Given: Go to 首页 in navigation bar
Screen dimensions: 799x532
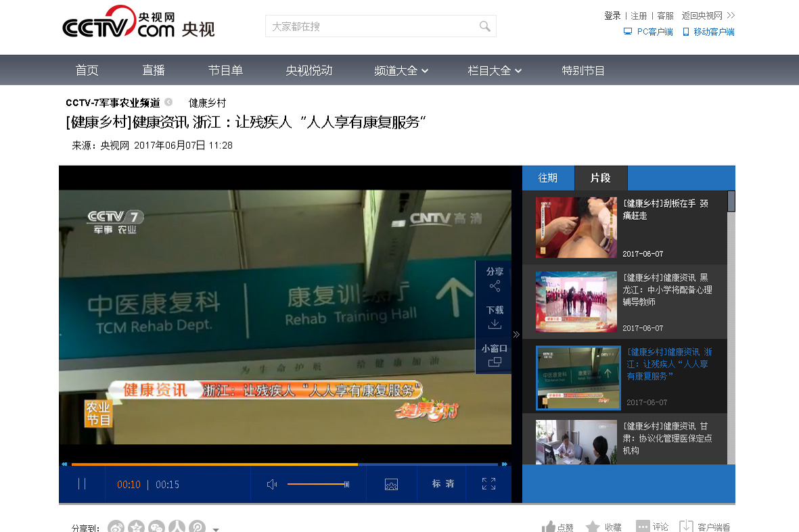Looking at the screenshot, I should 87,70.
